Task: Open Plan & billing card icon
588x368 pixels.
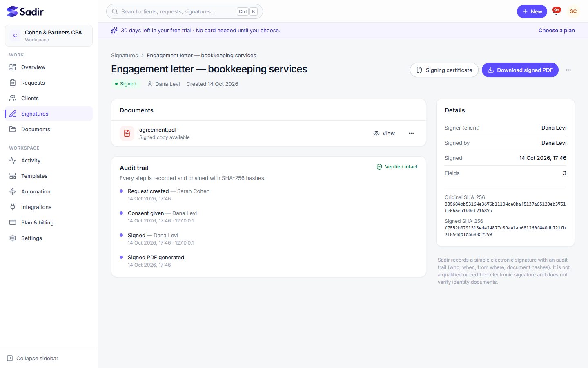Action: tap(13, 222)
